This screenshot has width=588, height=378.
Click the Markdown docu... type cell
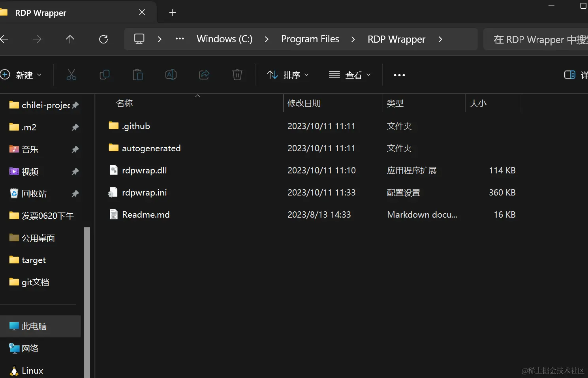[x=422, y=214]
